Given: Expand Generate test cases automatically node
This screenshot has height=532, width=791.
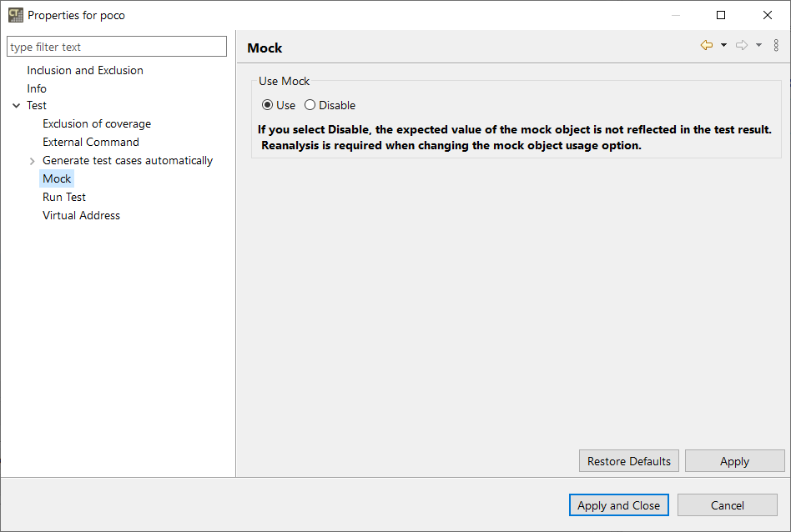Looking at the screenshot, I should 32,161.
